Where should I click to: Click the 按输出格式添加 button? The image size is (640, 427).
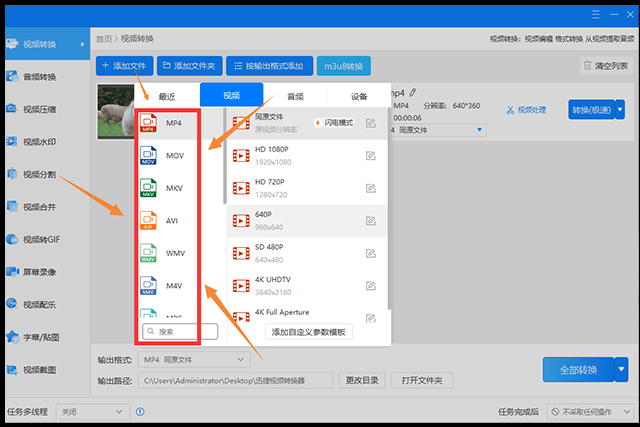coord(269,66)
